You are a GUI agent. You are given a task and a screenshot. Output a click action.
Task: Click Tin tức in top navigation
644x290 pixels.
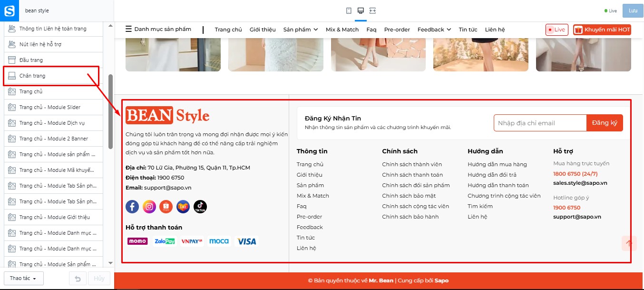coord(468,30)
